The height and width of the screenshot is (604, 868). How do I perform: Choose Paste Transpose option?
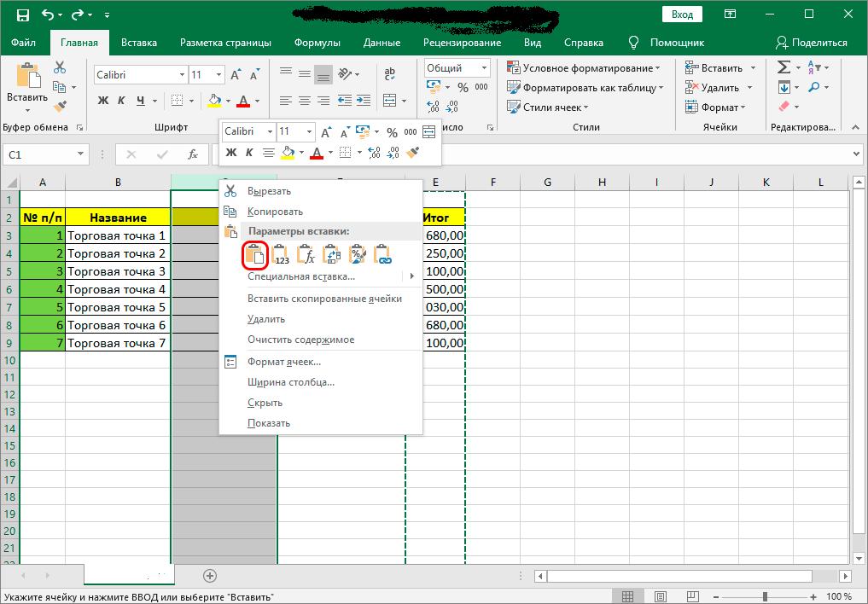point(332,255)
